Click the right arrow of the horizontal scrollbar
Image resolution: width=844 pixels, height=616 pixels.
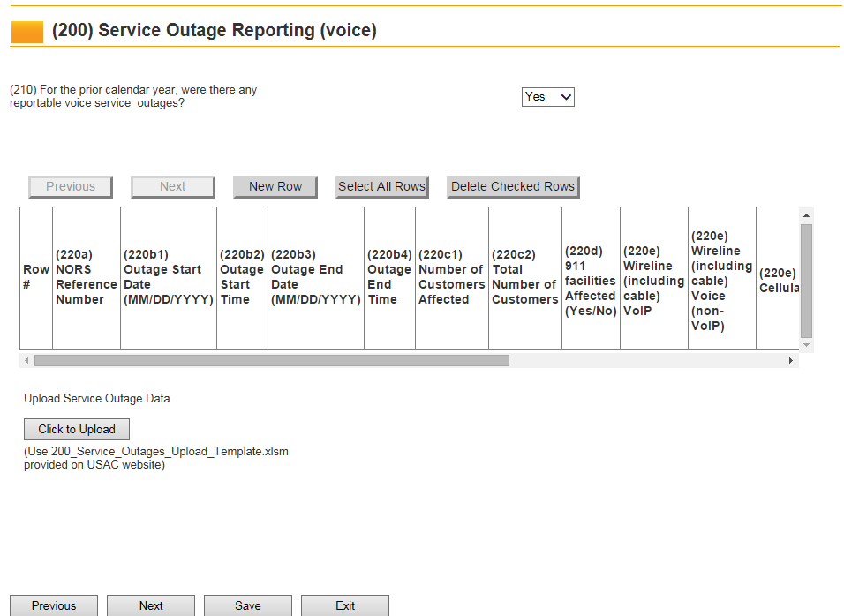click(x=791, y=360)
